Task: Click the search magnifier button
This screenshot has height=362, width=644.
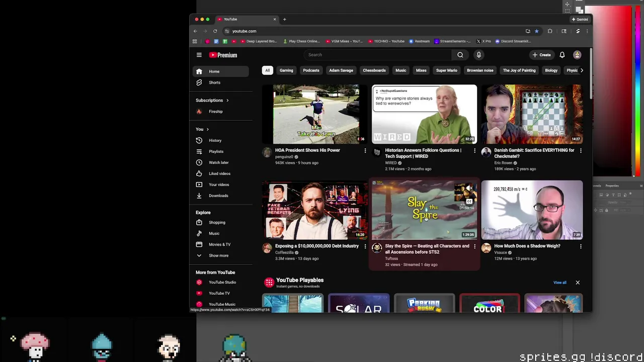Action: point(460,55)
